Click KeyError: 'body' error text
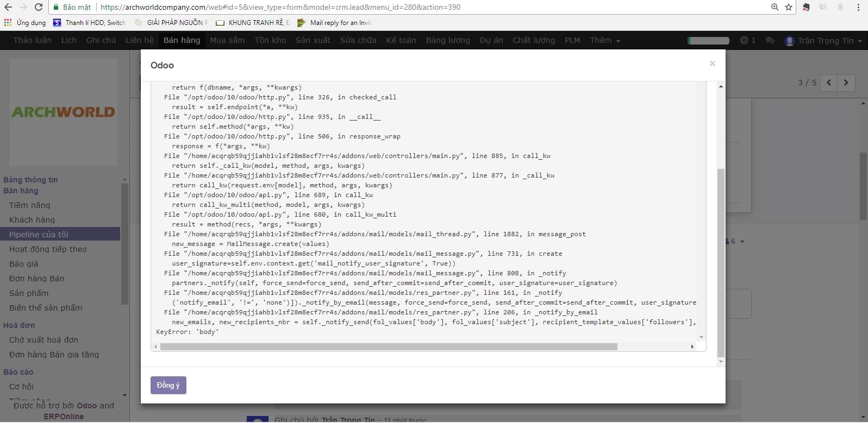 [188, 332]
